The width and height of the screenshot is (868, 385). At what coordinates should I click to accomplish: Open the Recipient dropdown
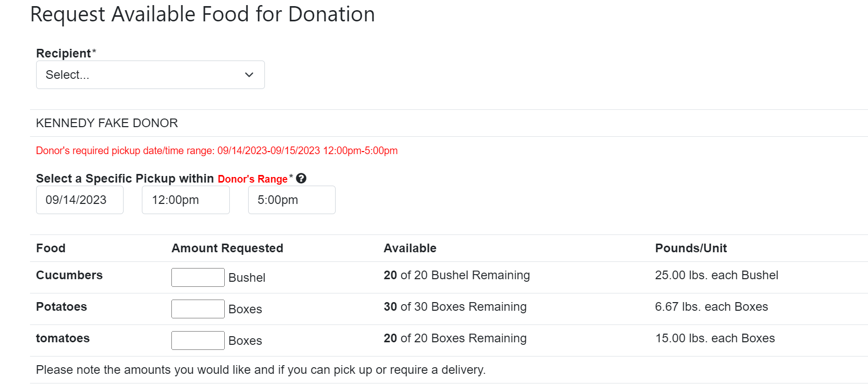(x=150, y=75)
